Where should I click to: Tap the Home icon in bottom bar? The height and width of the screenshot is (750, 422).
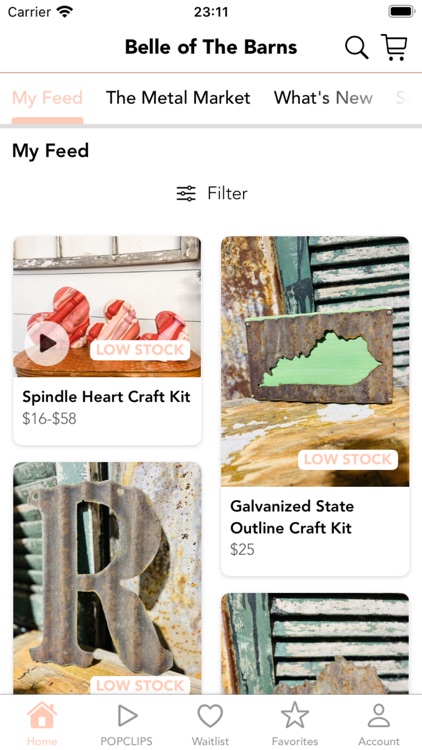[x=42, y=716]
